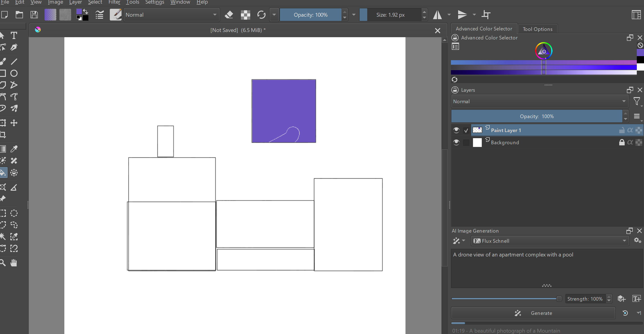Open the AI Image Generation settings gear
Viewport: 644px width, 334px height.
637,241
